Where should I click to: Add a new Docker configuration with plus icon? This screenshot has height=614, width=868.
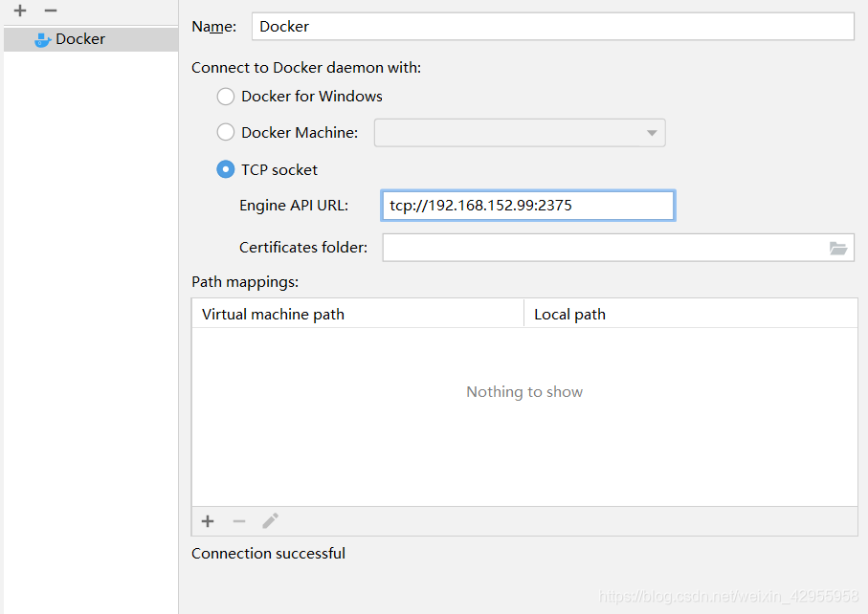point(20,11)
